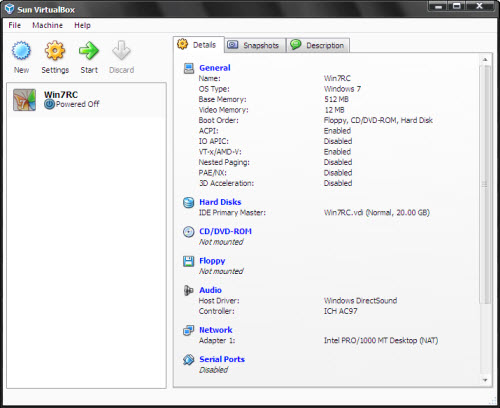
Task: Open the Floppy settings link
Action: [x=212, y=261]
